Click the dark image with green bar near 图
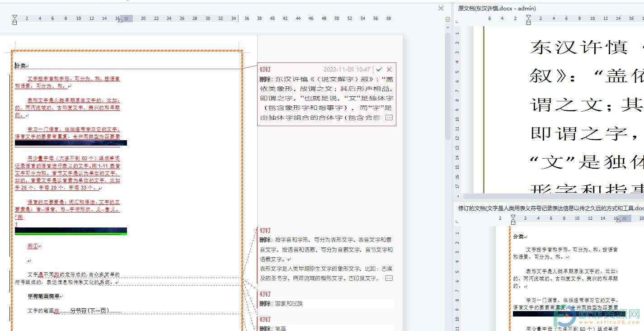The image size is (644, 331). (71, 231)
